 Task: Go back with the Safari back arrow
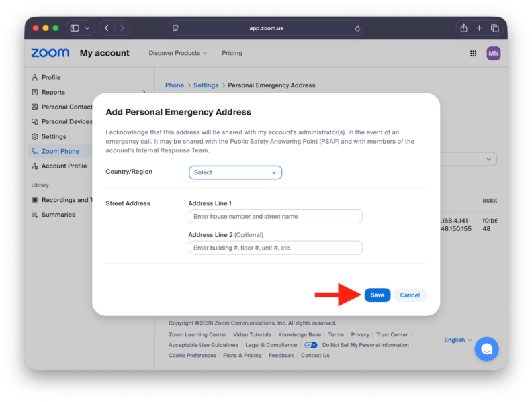click(x=107, y=28)
